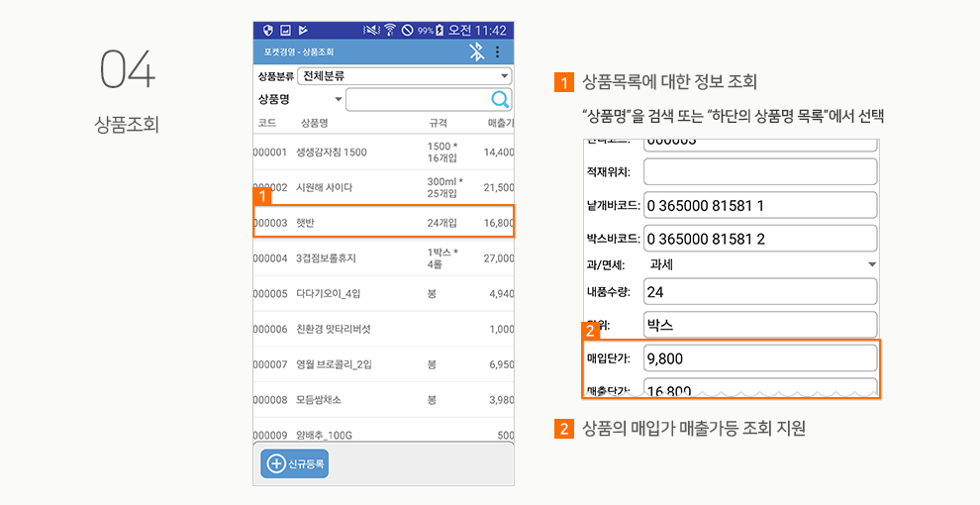This screenshot has width=980, height=505.
Task: Click the magnifier search icon
Action: pos(500,99)
